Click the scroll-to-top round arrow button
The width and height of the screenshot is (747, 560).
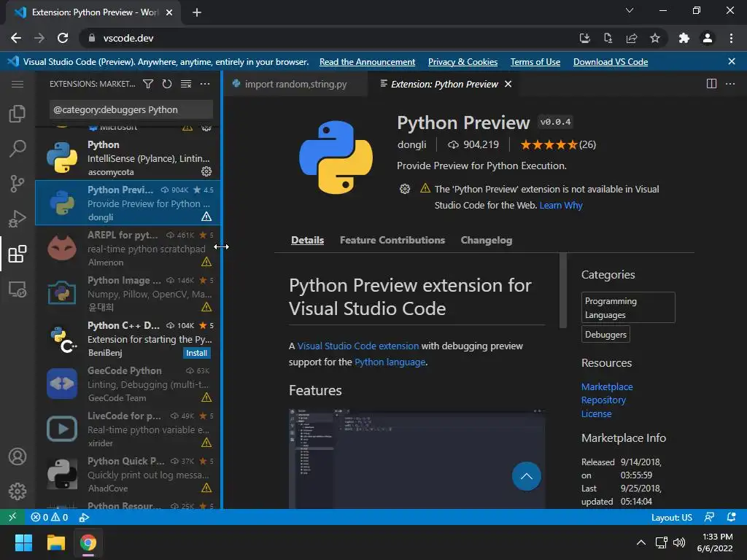[x=527, y=475]
